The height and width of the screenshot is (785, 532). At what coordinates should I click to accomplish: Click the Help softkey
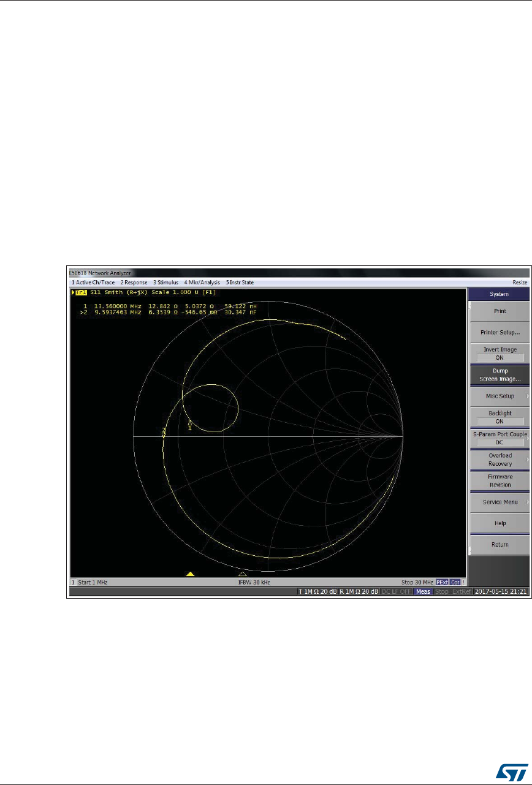tap(500, 523)
